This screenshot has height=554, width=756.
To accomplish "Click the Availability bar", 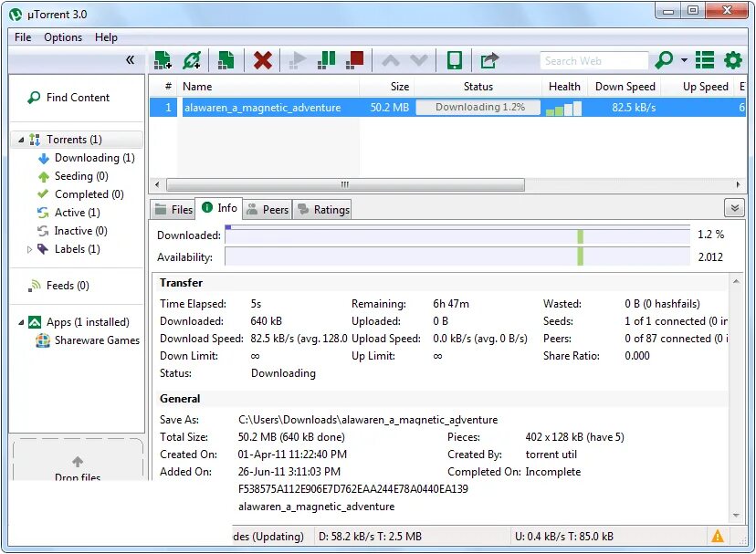I will tap(457, 256).
